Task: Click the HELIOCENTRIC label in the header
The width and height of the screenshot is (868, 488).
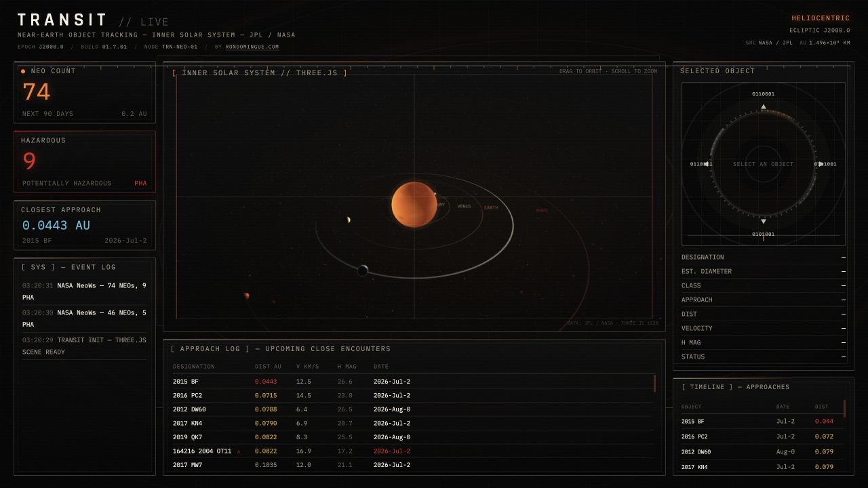Action: tap(821, 18)
